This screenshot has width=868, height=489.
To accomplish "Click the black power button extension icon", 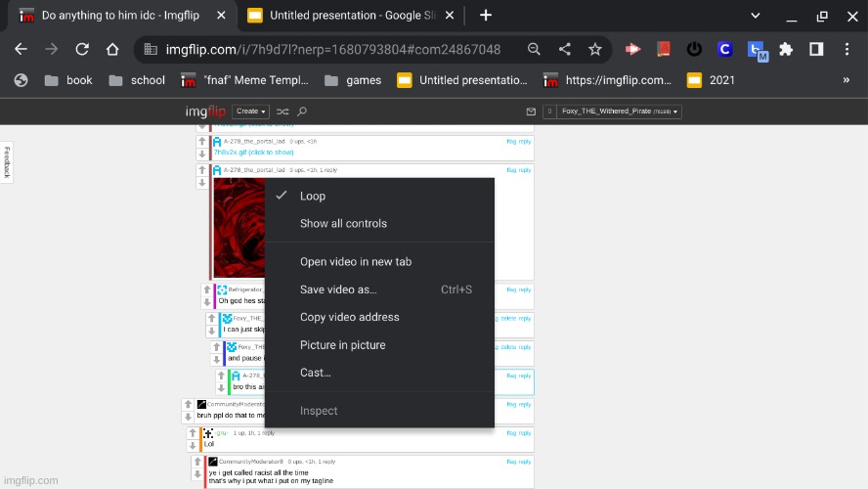I will (694, 49).
